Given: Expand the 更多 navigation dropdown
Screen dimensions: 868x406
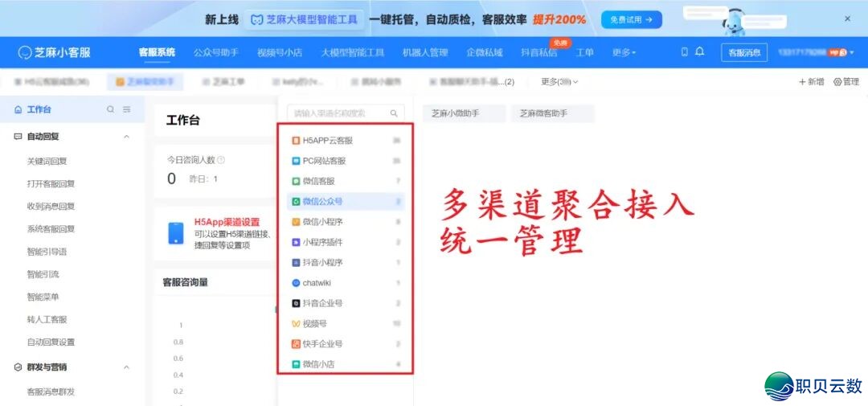Looking at the screenshot, I should [624, 52].
